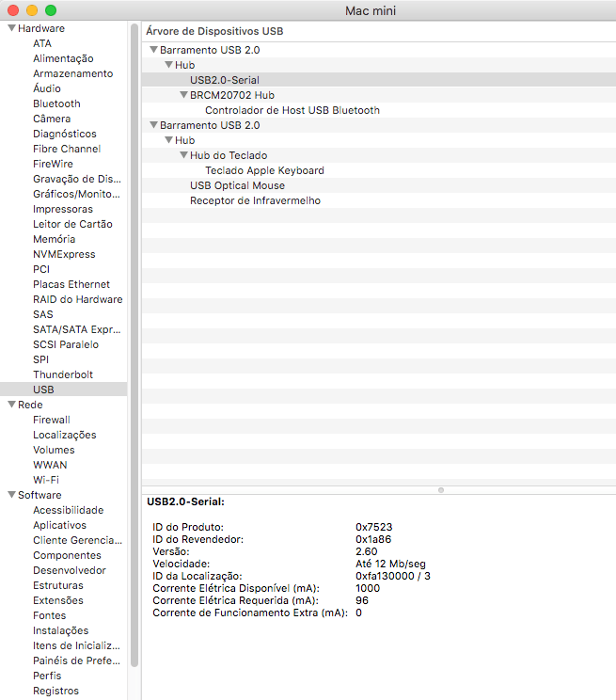
Task: Open Itens de Inicializ... under Software
Action: click(76, 645)
